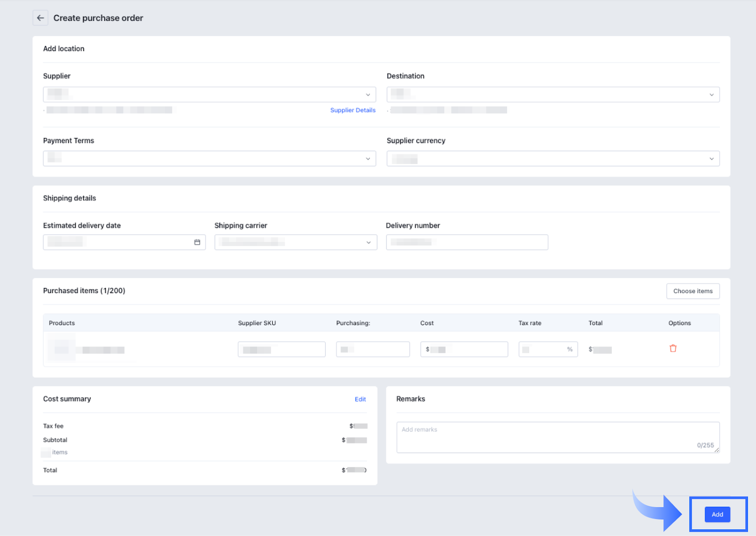Click the Add remarks text area
Image resolution: width=756 pixels, height=536 pixels.
click(558, 437)
